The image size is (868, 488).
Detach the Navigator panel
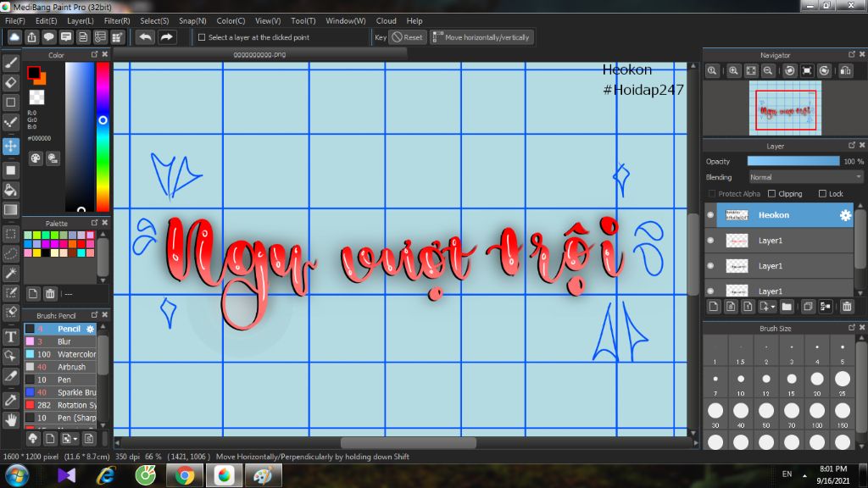coord(851,54)
